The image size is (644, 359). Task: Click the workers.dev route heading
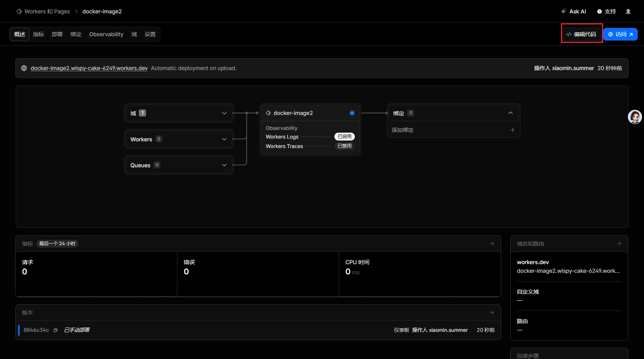pos(533,262)
